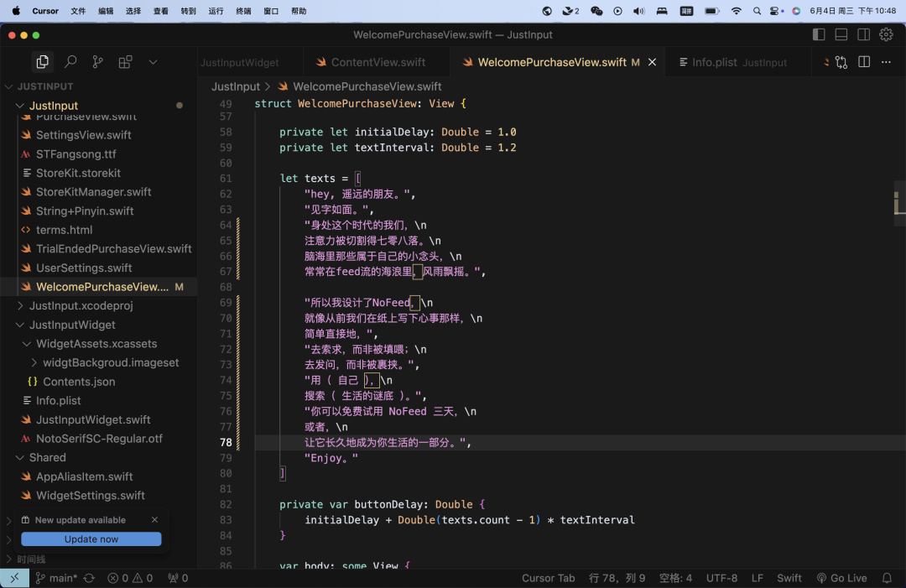Click the split editor right icon
Image resolution: width=906 pixels, height=588 pixels.
coord(864,62)
